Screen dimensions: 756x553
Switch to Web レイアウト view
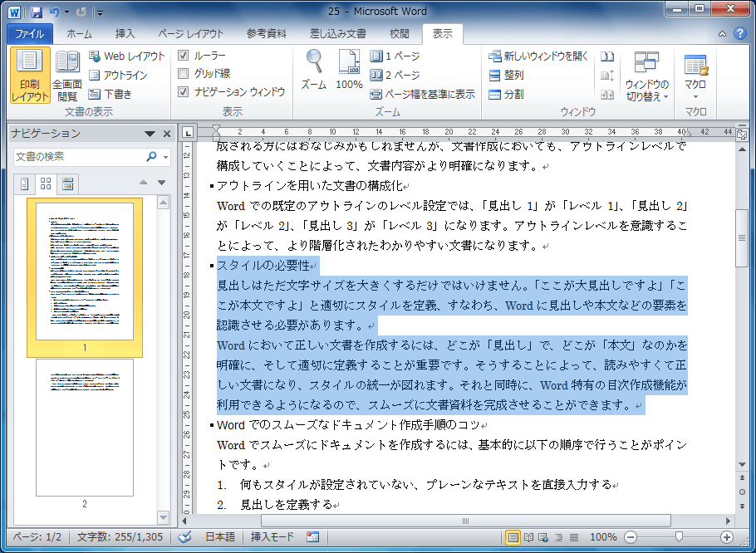click(127, 56)
